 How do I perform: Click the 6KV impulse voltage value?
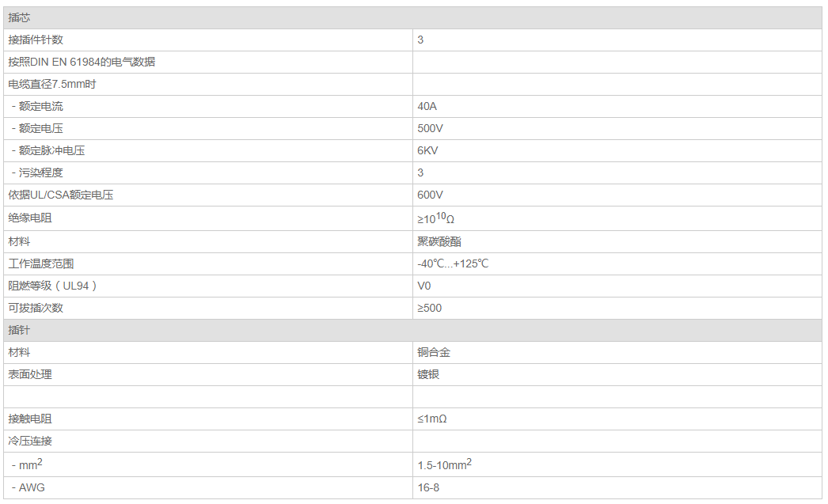click(x=427, y=150)
